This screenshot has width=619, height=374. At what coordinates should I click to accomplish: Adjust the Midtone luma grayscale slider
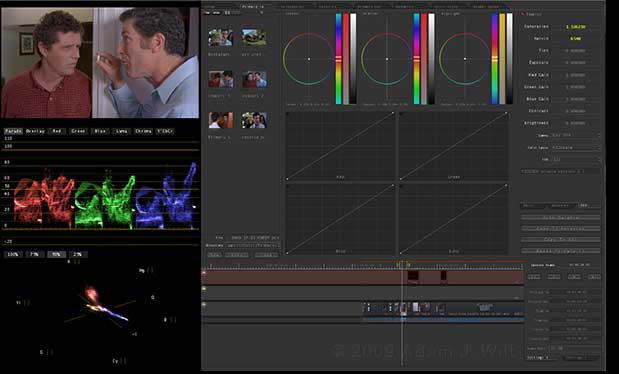pos(431,59)
